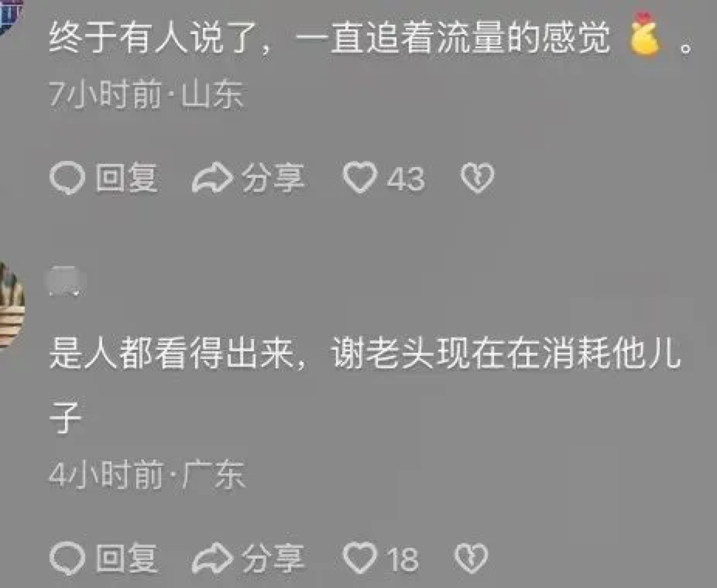Select the comment text 终于有人说了

[x=154, y=37]
